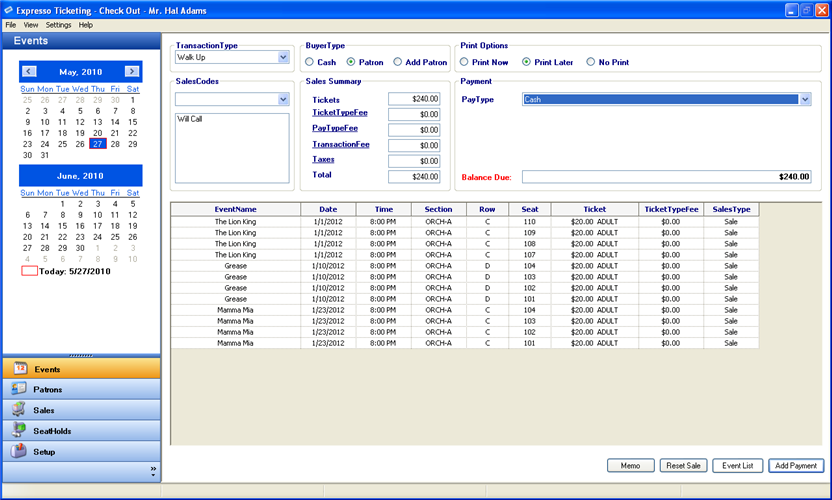Click the Events calendar icon in sidebar

pos(20,368)
